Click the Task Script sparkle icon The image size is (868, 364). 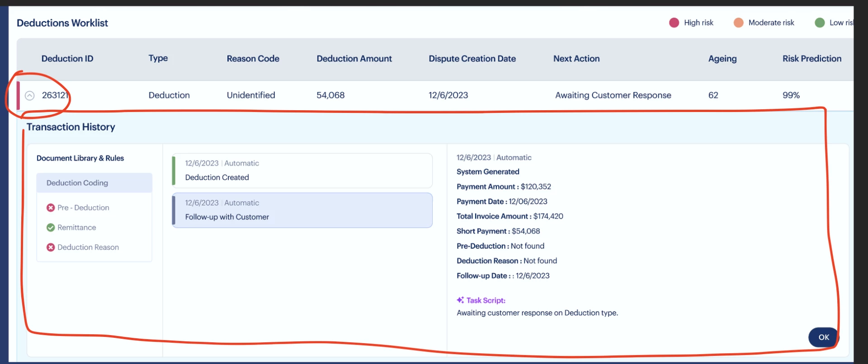click(x=460, y=300)
